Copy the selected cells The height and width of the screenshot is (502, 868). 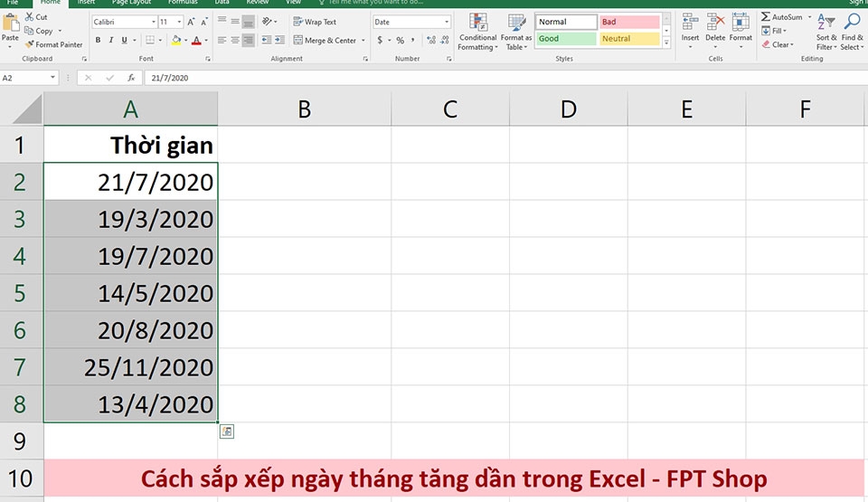[x=39, y=31]
